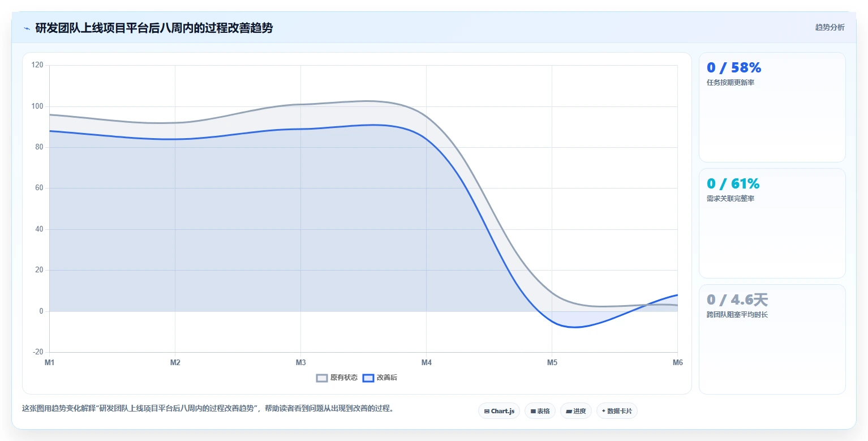This screenshot has height=441, width=868.
Task: Click the M5 label on the x-axis
Action: pos(552,363)
